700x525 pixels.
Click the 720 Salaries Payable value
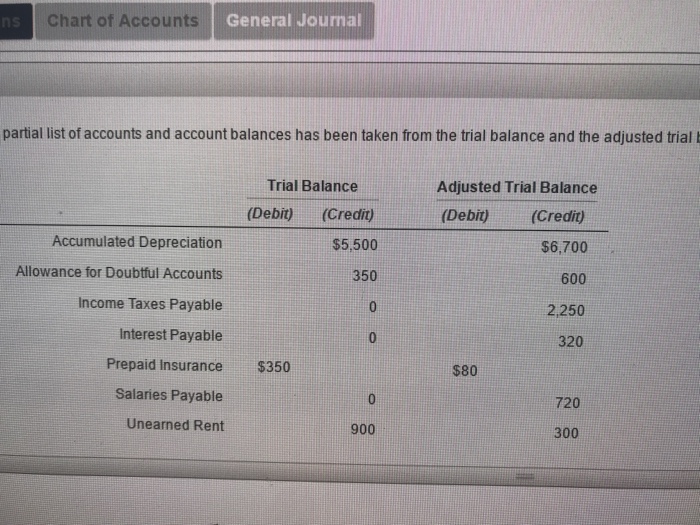(x=567, y=403)
